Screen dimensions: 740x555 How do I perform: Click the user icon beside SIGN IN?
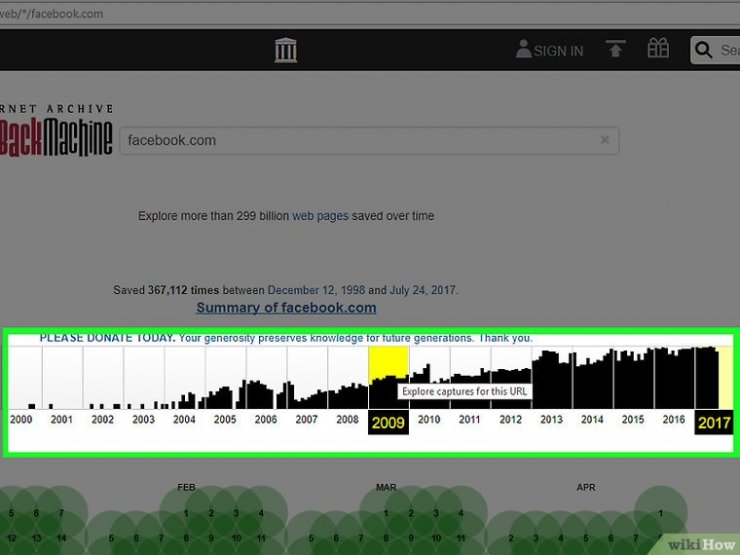point(523,49)
